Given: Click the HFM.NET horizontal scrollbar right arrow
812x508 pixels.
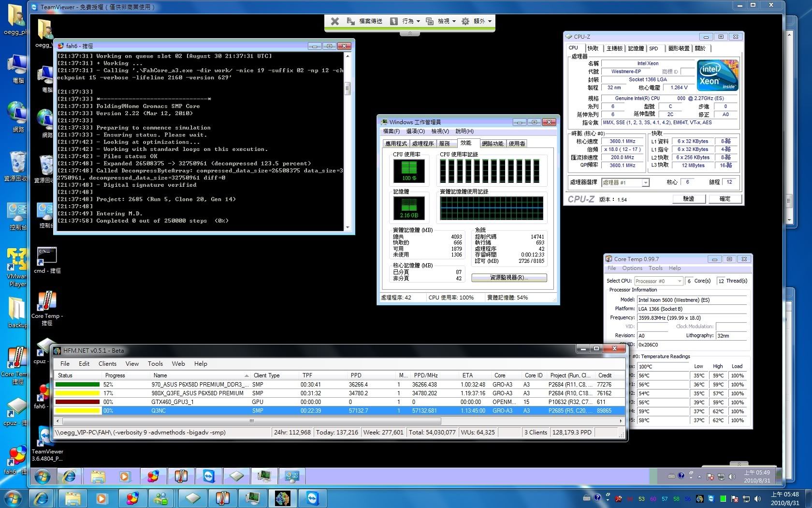Looking at the screenshot, I should (621, 421).
